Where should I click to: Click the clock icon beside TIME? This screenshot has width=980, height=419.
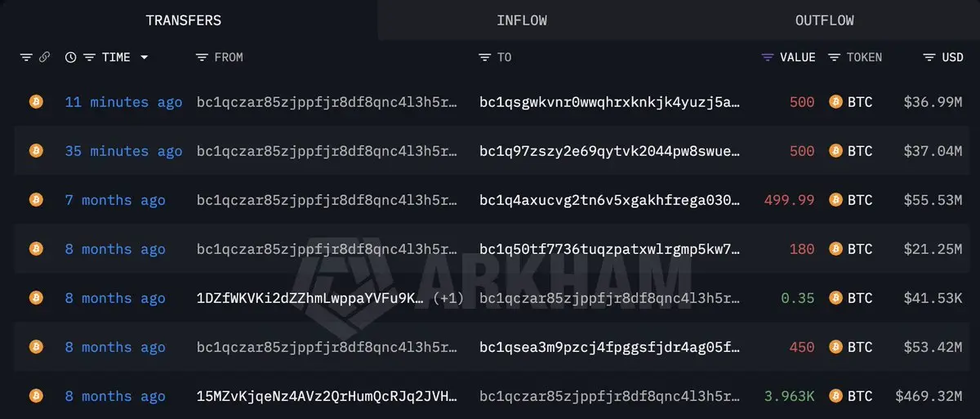pyautogui.click(x=71, y=57)
